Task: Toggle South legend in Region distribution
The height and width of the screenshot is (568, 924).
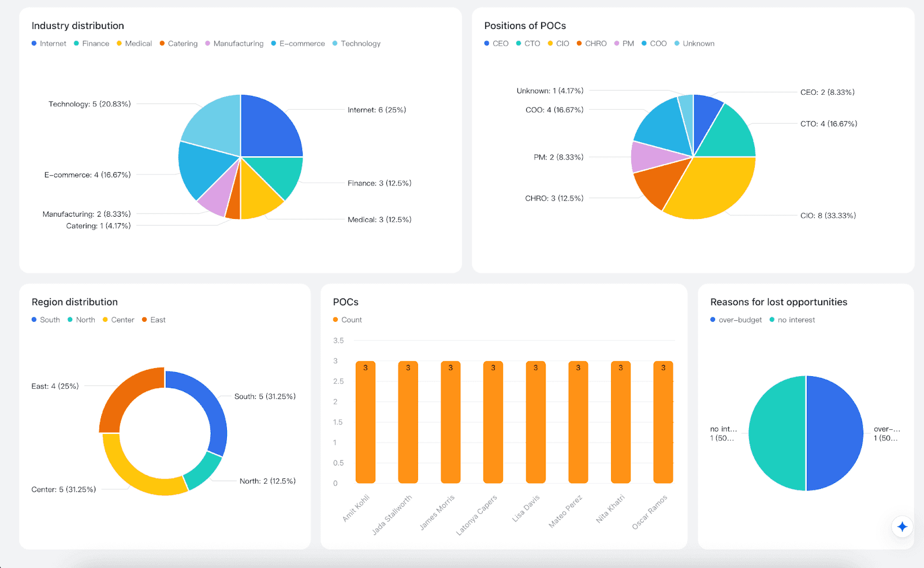Action: [x=46, y=320]
